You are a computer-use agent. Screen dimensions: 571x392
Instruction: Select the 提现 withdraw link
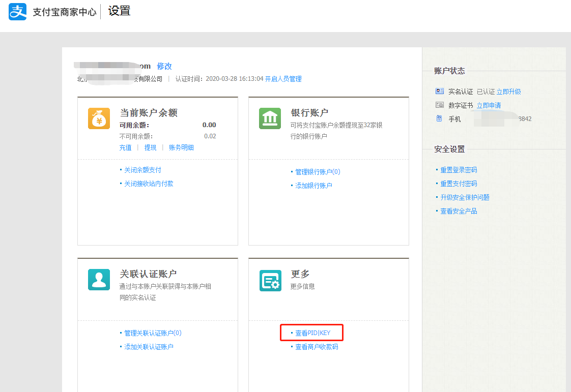[x=150, y=147]
